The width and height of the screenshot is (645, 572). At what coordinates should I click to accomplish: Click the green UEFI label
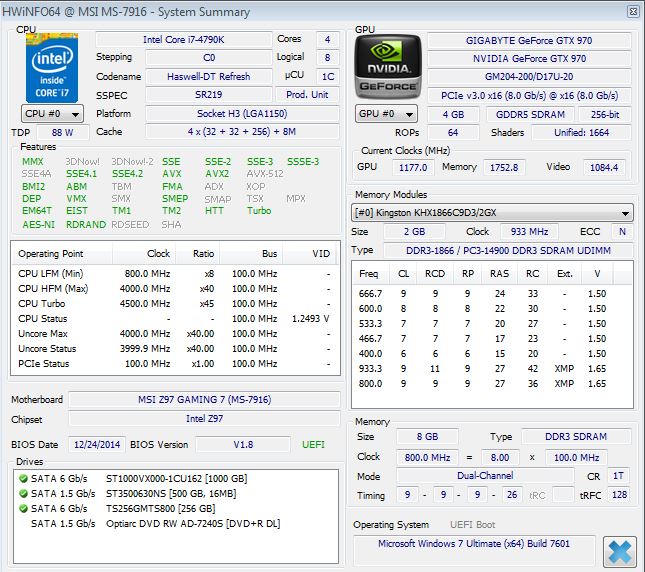[x=313, y=445]
